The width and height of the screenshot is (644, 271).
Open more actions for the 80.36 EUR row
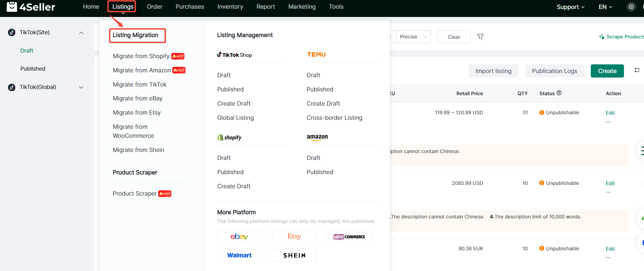point(608,258)
